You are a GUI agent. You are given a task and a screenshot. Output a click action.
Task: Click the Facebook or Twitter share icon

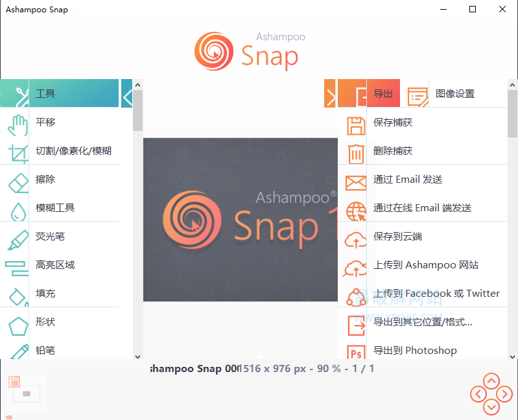point(356,297)
